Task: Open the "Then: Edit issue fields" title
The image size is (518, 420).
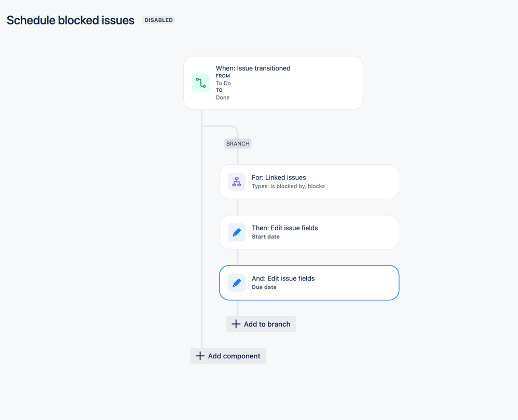Action: 284,228
